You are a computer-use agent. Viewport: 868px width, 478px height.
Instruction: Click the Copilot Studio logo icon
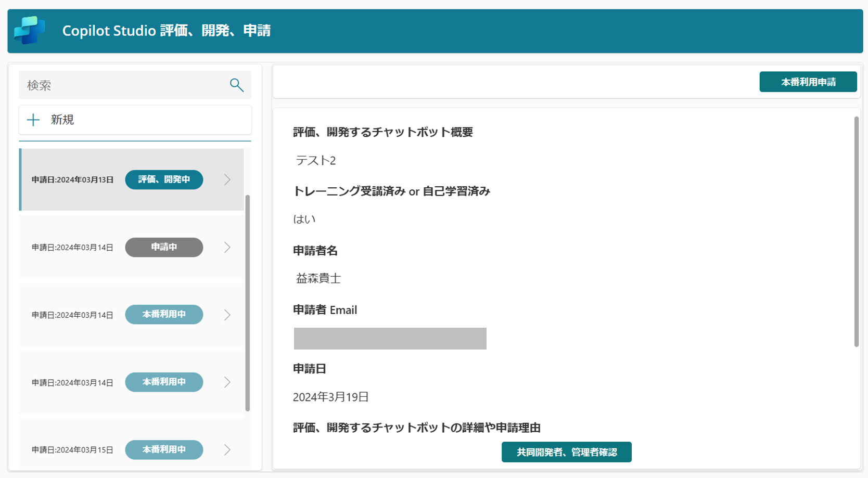pyautogui.click(x=30, y=30)
